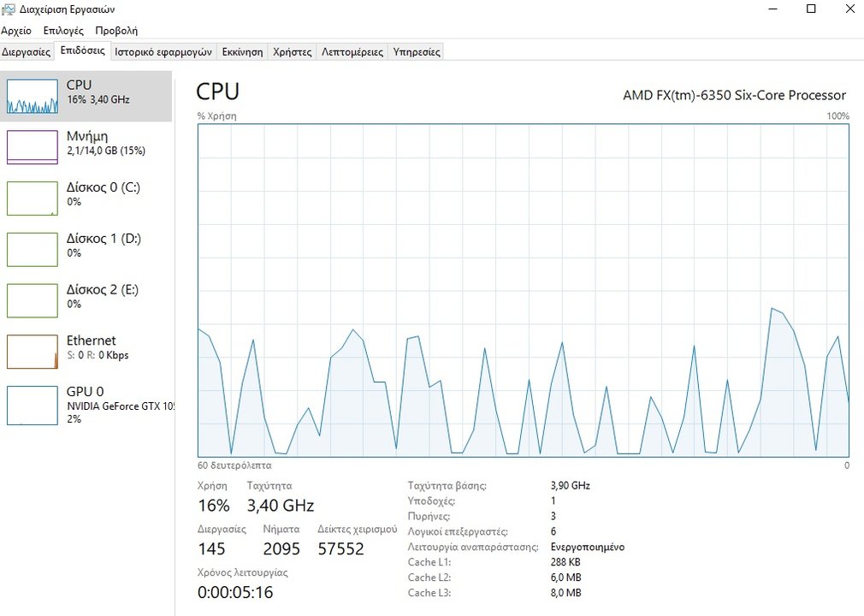Image resolution: width=864 pixels, height=616 pixels.
Task: Switch to the Χρήστες tab
Action: pos(292,51)
